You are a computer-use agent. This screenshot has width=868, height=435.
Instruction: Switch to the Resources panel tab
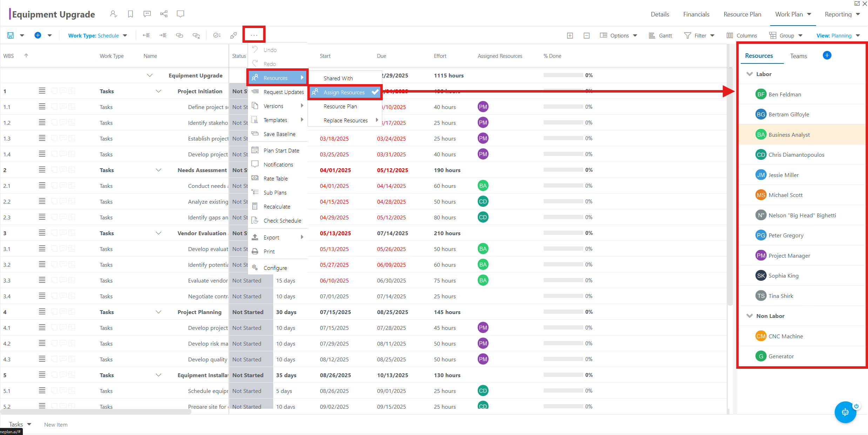(759, 56)
